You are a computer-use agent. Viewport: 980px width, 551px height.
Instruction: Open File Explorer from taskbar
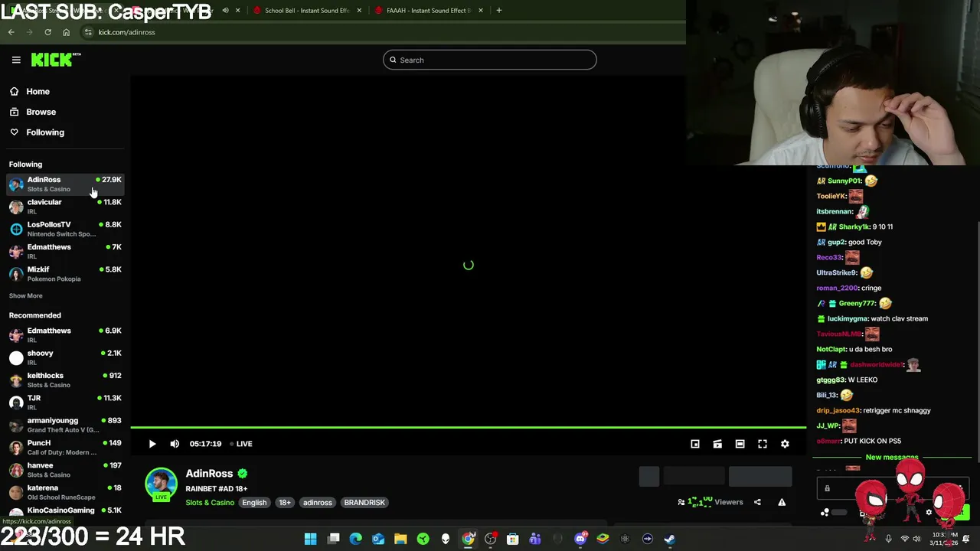click(x=400, y=539)
